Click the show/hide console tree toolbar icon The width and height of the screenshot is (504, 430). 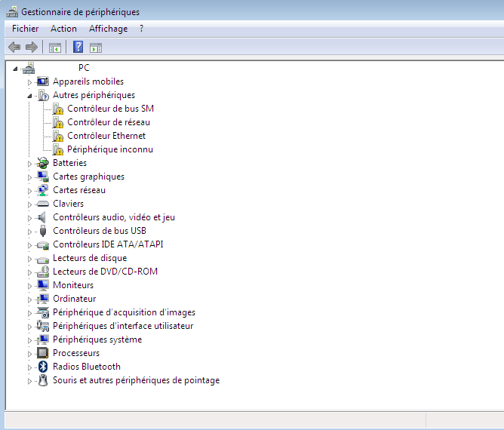(55, 48)
